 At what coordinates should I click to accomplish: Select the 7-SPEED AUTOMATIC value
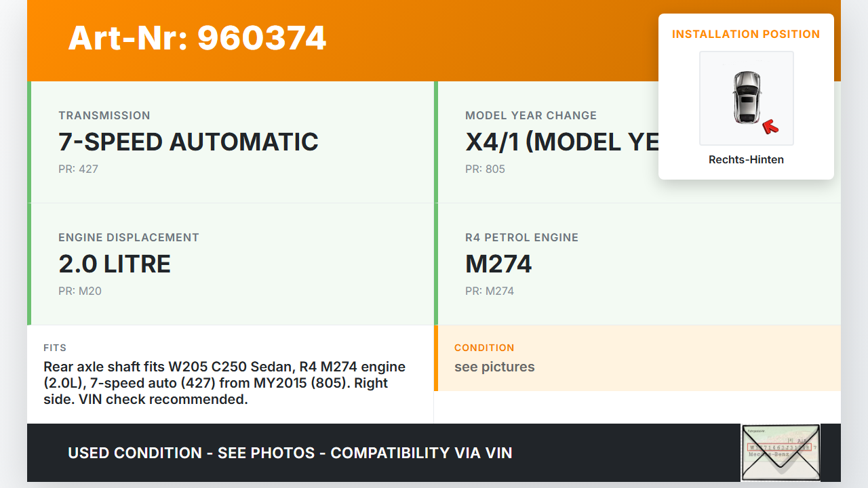point(189,142)
